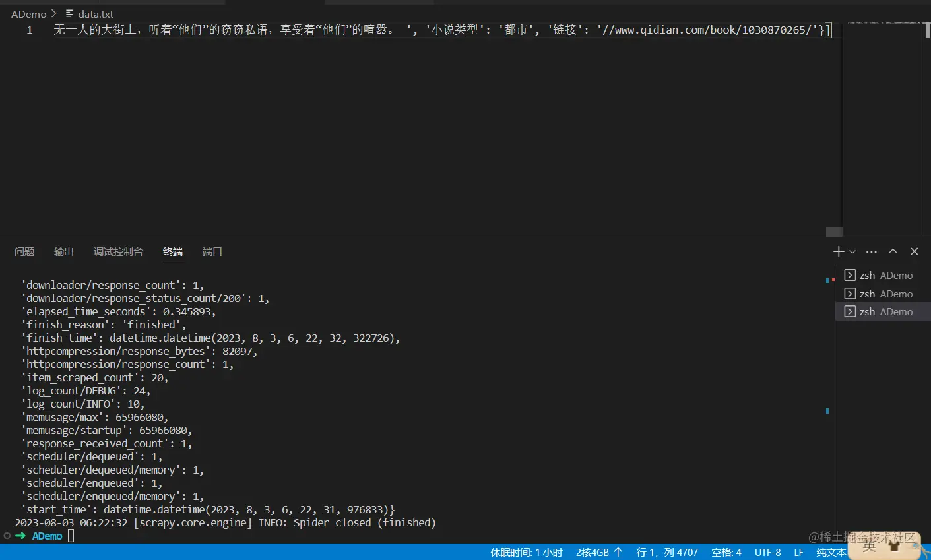Image resolution: width=931 pixels, height=560 pixels.
Task: Click line number 1 in the gutter
Action: pyautogui.click(x=30, y=30)
